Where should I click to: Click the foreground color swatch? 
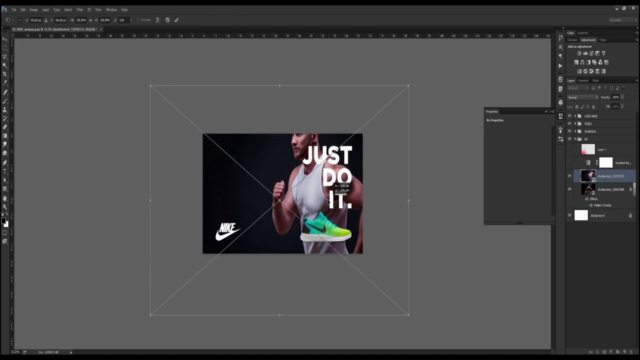tap(3, 220)
